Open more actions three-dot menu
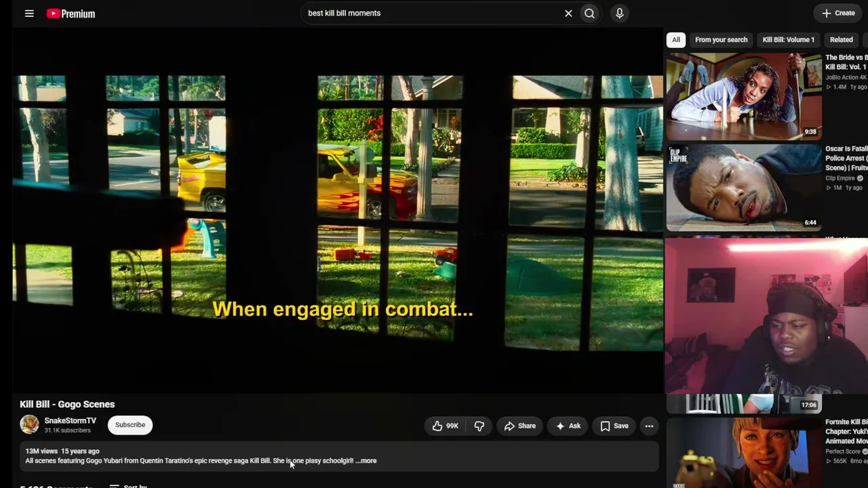The width and height of the screenshot is (868, 488). coord(649,426)
